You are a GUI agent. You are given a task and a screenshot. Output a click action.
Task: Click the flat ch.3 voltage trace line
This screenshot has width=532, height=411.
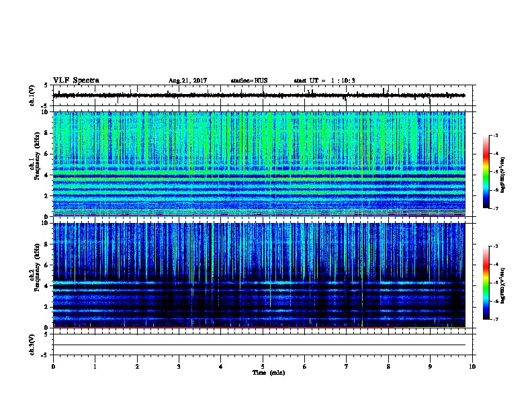[259, 345]
